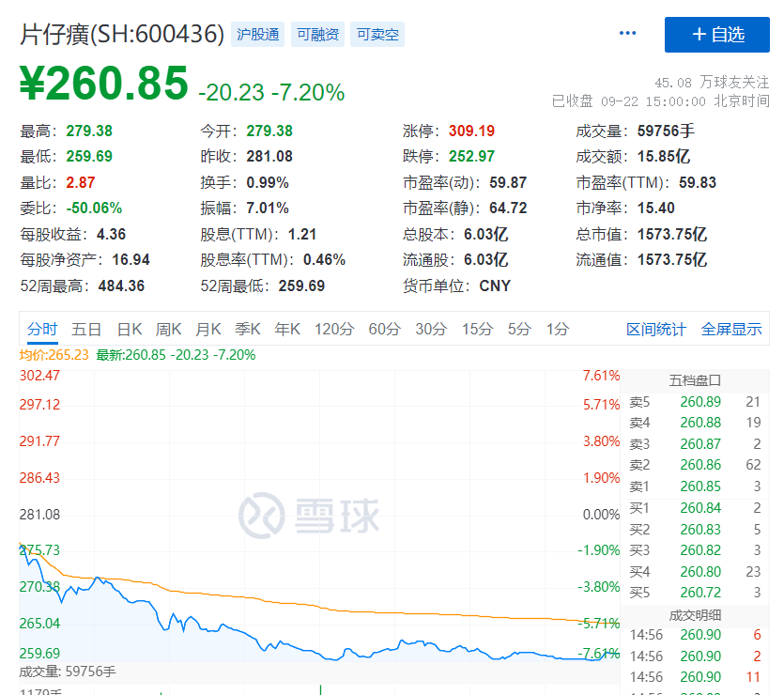Click the current price ¥260.85
The image size is (784, 695).
pyautogui.click(x=104, y=83)
